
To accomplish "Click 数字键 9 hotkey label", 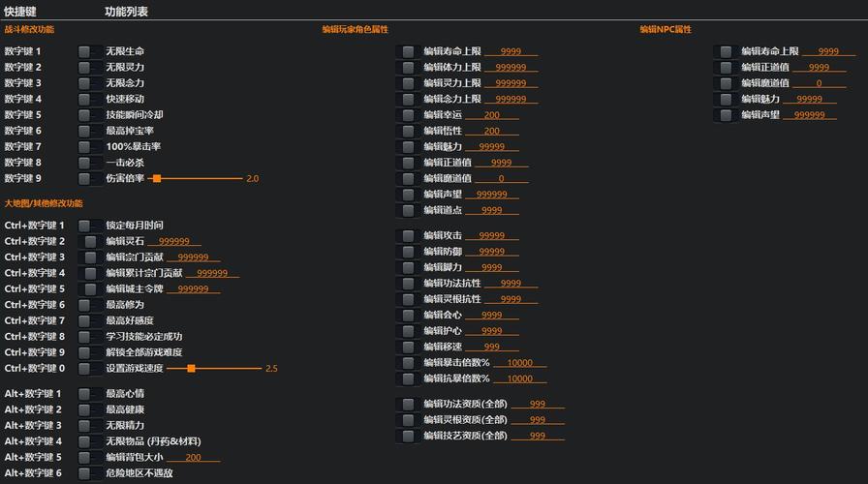I will coord(22,179).
